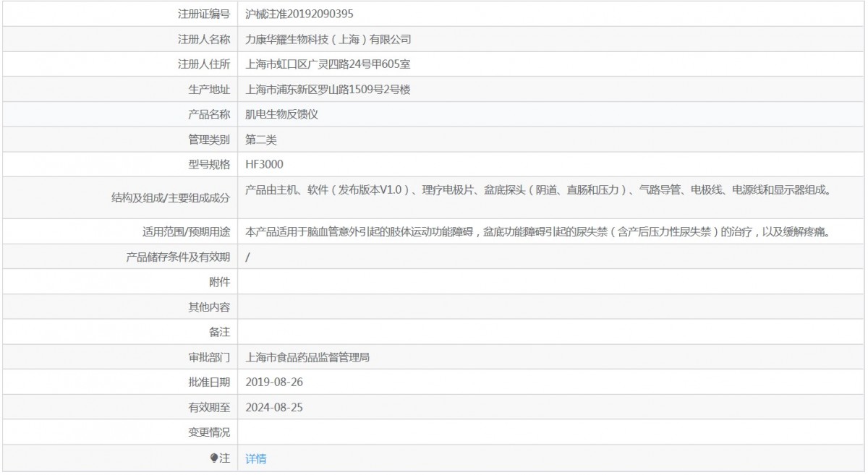The height and width of the screenshot is (475, 868).
Task: Click the bullet icon beside 注
Action: (214, 458)
